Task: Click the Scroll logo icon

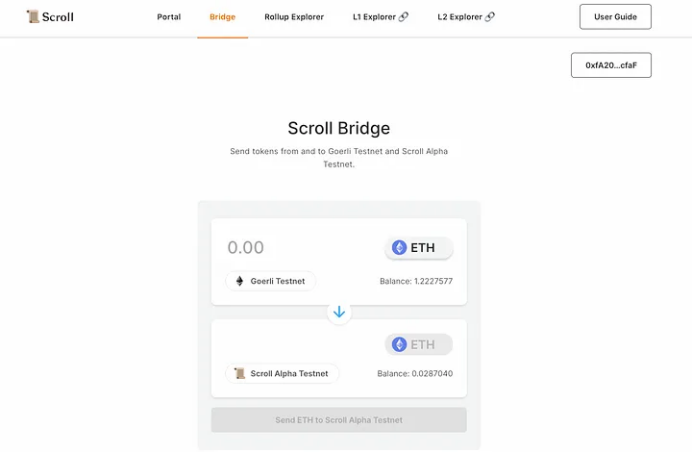Action: pyautogui.click(x=32, y=17)
